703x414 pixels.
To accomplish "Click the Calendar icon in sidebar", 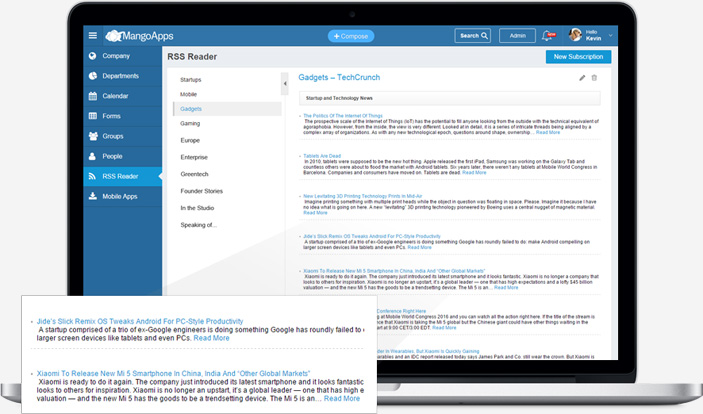I will (93, 96).
